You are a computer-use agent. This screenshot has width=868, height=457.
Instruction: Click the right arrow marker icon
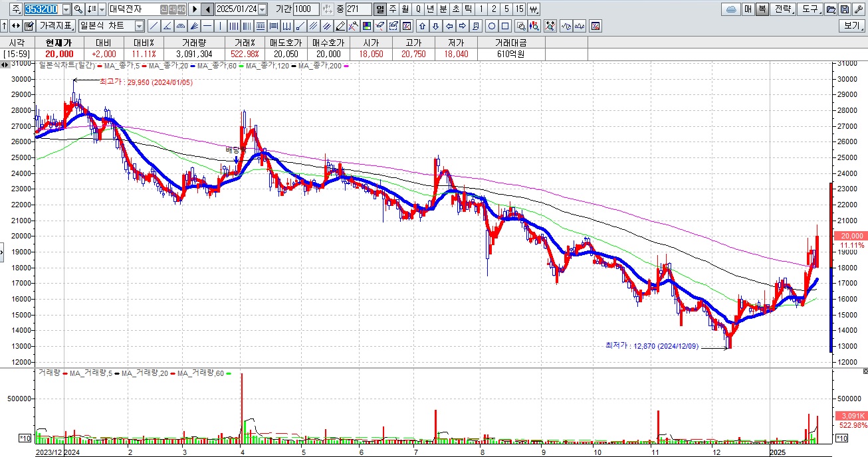point(462,26)
